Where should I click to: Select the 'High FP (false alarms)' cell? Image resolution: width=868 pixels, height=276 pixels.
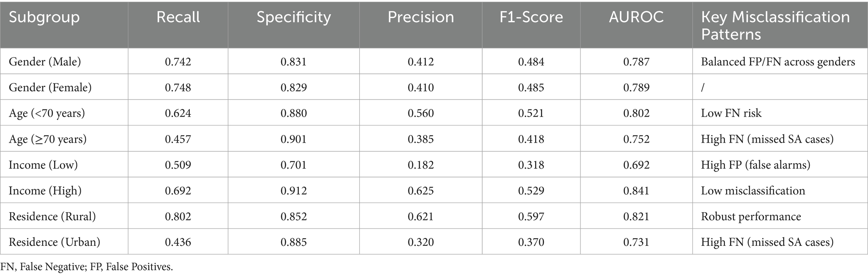755,165
